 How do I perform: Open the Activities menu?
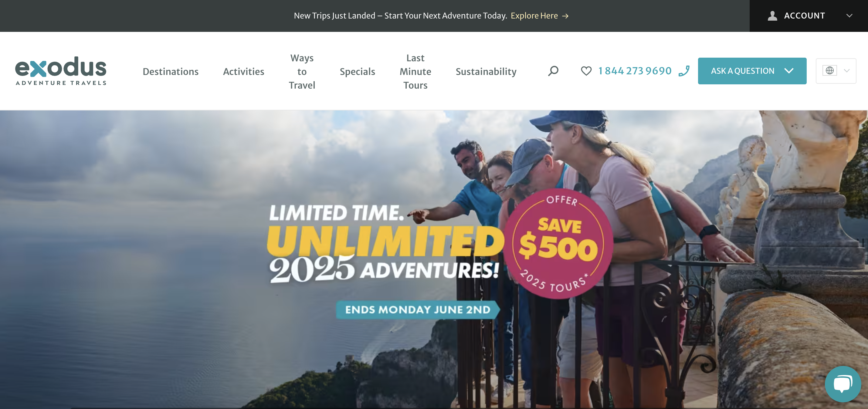pyautogui.click(x=243, y=71)
